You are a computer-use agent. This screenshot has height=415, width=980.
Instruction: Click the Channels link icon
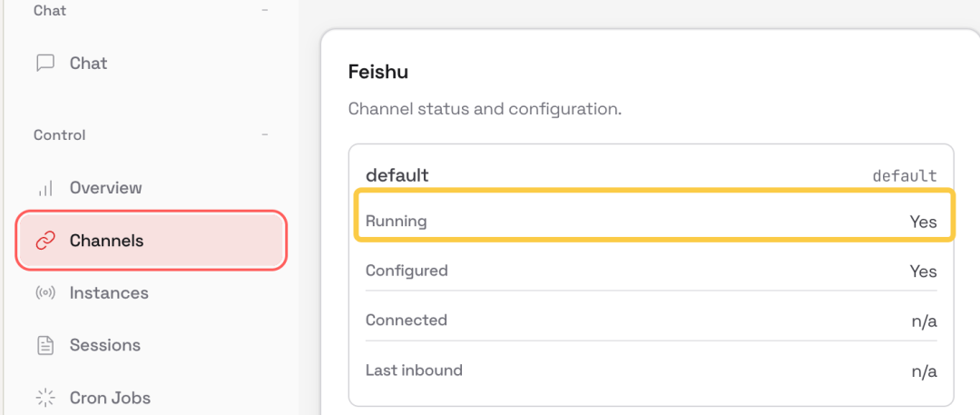pos(44,241)
